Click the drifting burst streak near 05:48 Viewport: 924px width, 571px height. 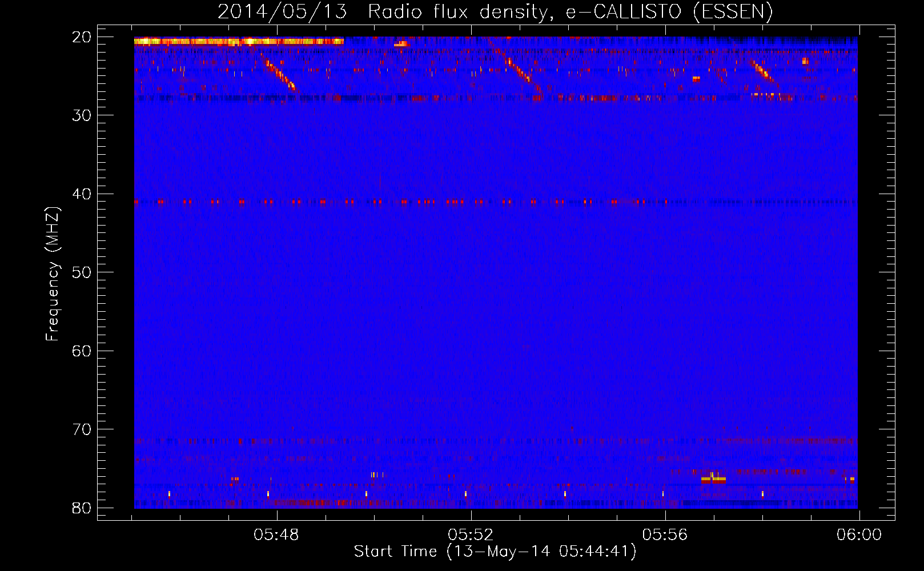279,73
